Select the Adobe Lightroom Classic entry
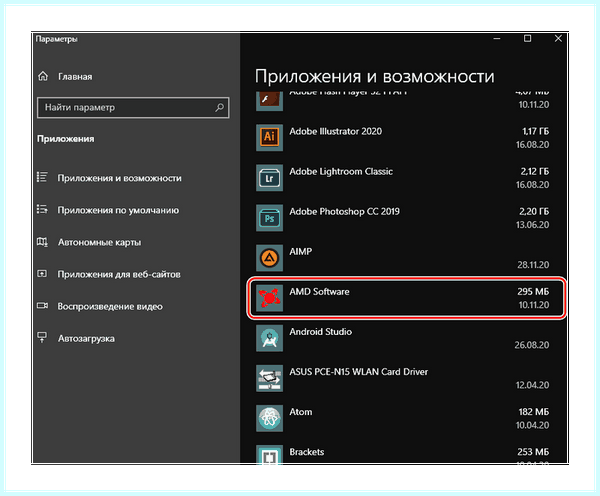600x496 pixels. tap(341, 171)
